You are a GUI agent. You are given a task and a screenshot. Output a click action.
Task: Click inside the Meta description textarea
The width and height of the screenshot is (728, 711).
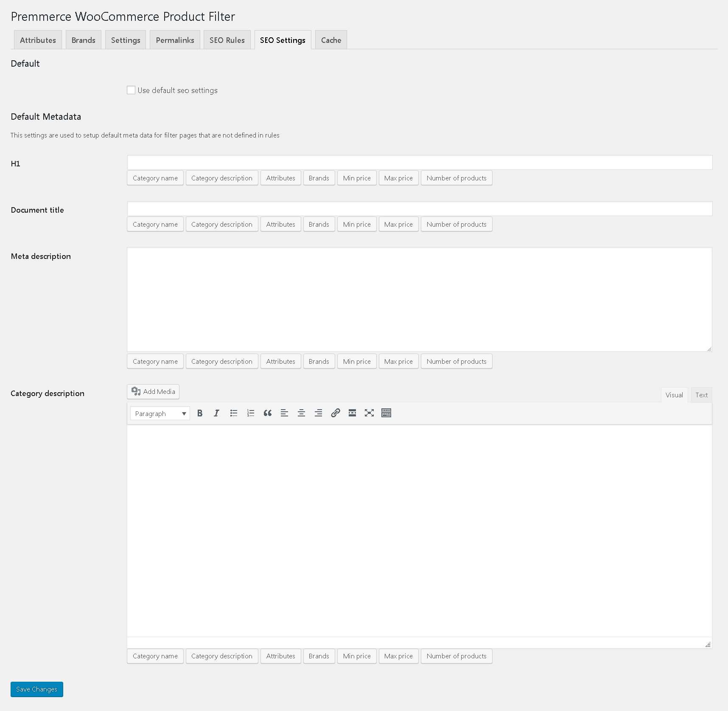pos(420,299)
